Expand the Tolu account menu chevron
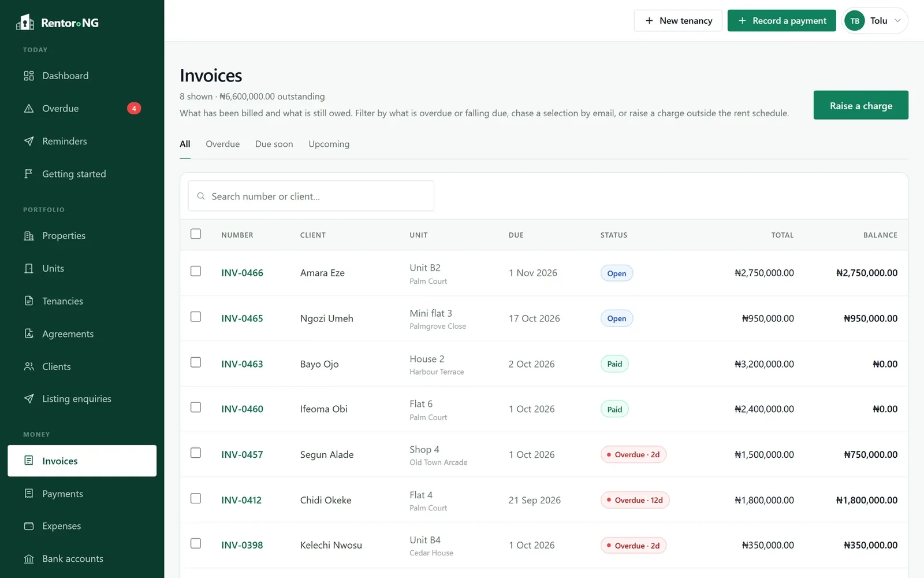This screenshot has width=924, height=578. click(897, 21)
